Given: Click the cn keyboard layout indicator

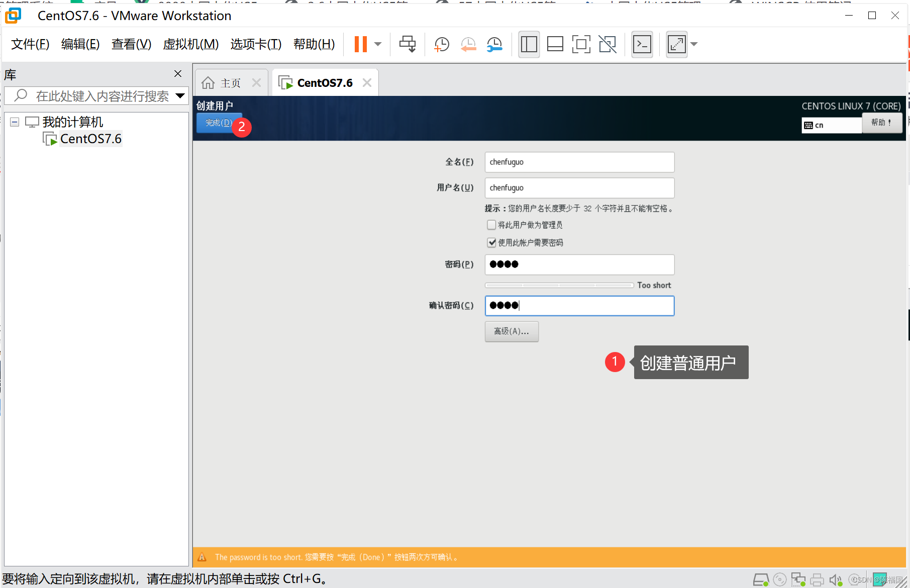Looking at the screenshot, I should point(832,125).
